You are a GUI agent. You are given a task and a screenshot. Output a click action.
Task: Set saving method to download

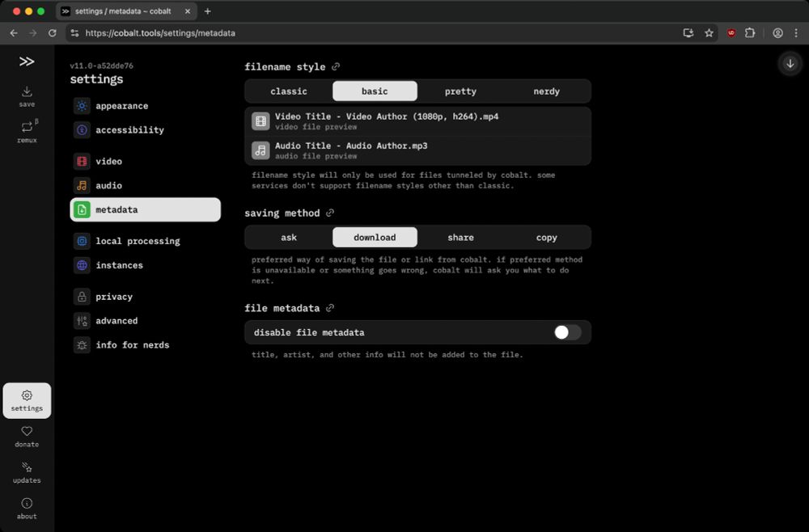point(375,238)
